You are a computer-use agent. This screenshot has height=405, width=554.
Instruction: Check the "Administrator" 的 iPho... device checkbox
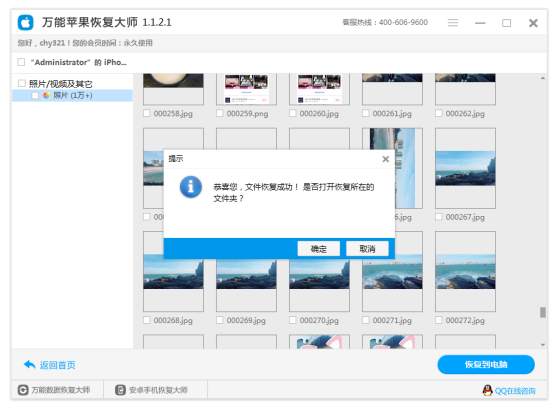click(x=21, y=62)
